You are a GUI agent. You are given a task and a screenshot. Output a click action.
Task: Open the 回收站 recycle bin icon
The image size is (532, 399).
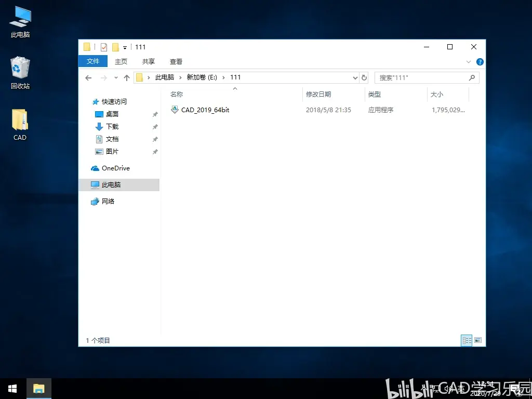point(20,73)
